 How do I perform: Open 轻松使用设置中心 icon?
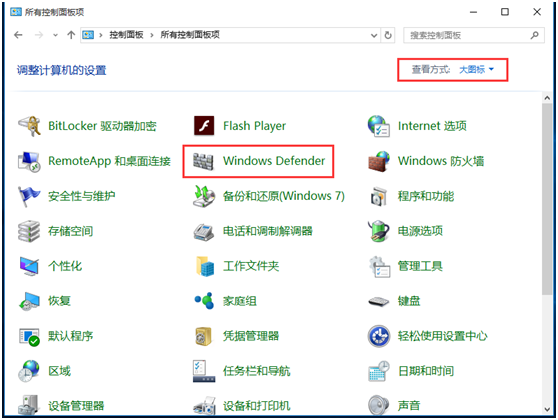[379, 336]
